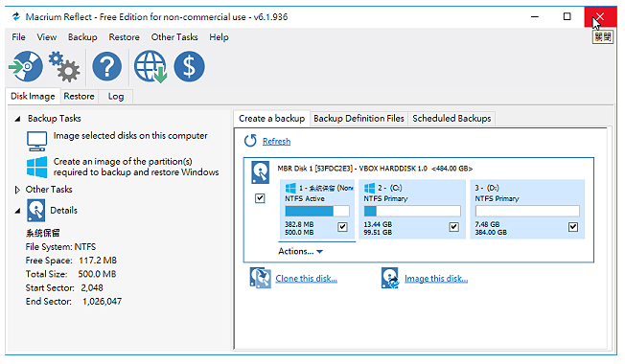Click the circular arrow Refresh icon
This screenshot has width=625, height=364.
point(250,141)
